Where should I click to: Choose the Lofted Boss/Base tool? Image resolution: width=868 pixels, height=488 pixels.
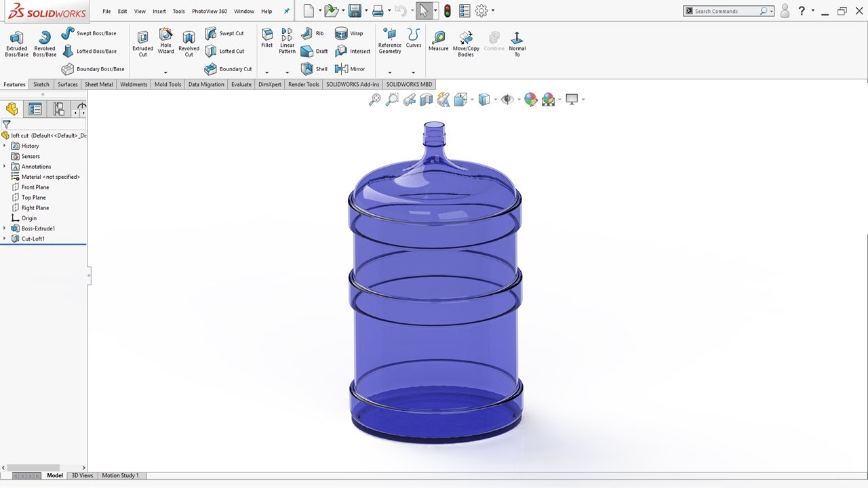89,51
